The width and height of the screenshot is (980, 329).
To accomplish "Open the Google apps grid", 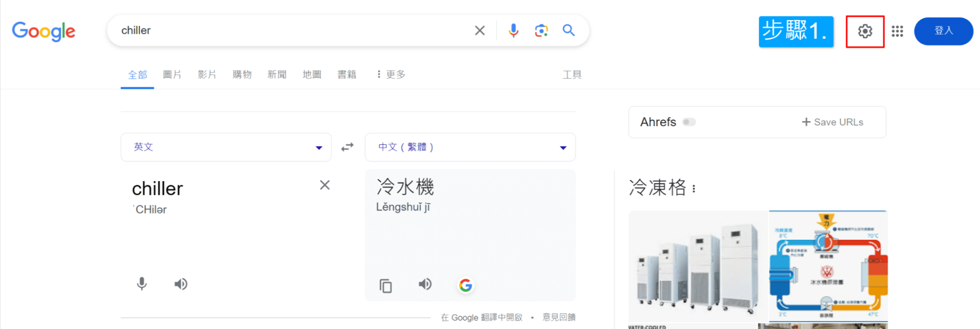I will tap(897, 31).
